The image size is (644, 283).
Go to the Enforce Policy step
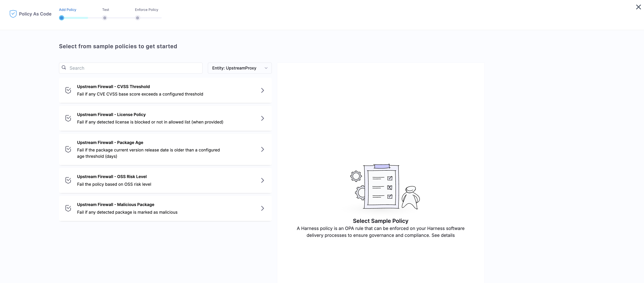point(147,10)
